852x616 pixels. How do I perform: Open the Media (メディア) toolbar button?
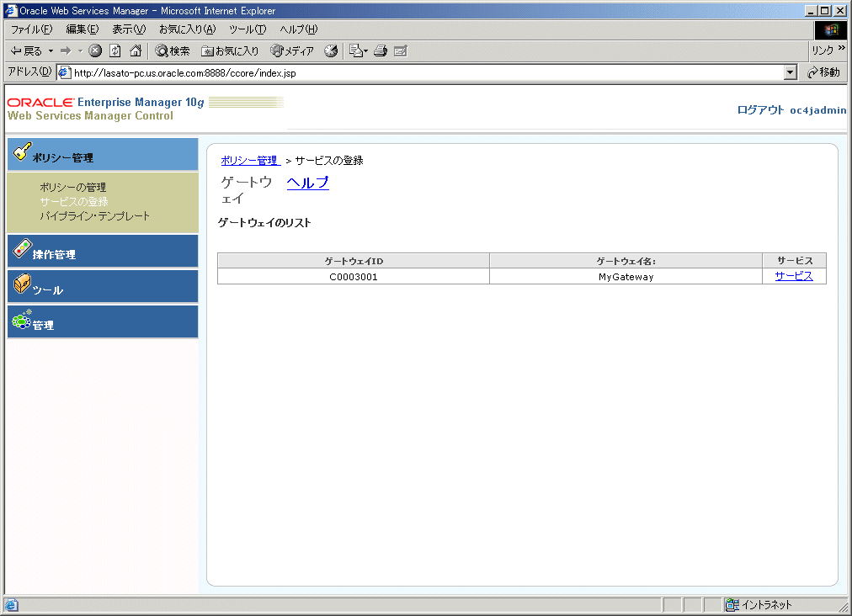pyautogui.click(x=292, y=51)
